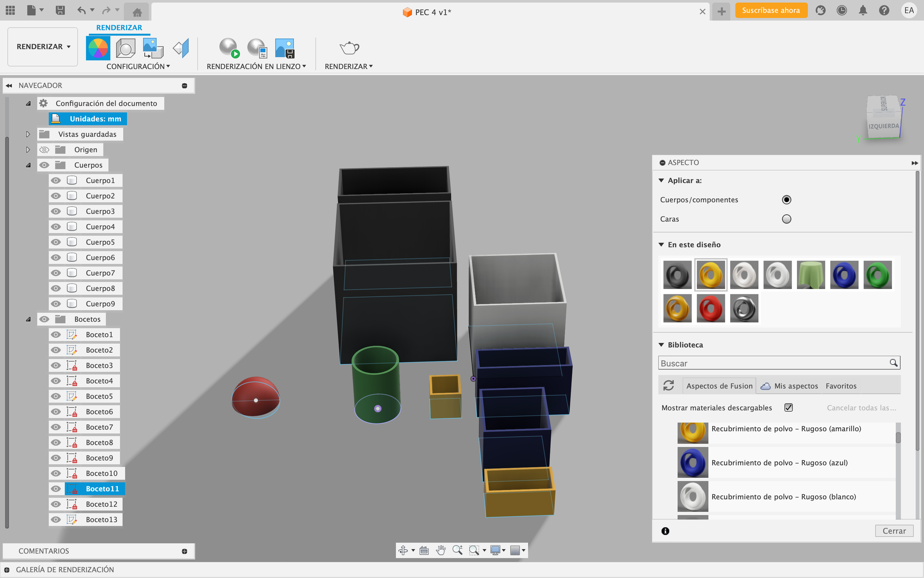Open the File menu icon

(x=35, y=10)
